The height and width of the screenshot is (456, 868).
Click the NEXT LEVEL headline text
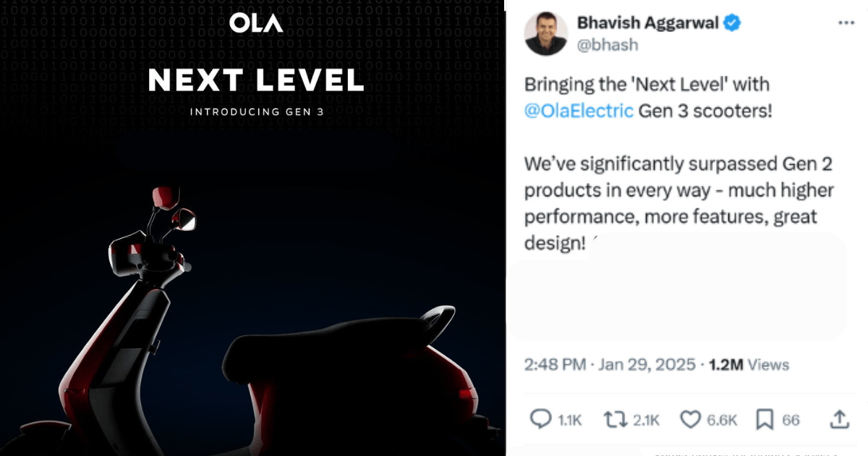256,80
